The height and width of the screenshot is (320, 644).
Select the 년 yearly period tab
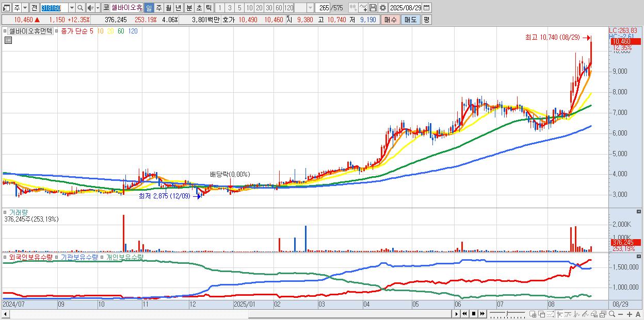coord(178,8)
